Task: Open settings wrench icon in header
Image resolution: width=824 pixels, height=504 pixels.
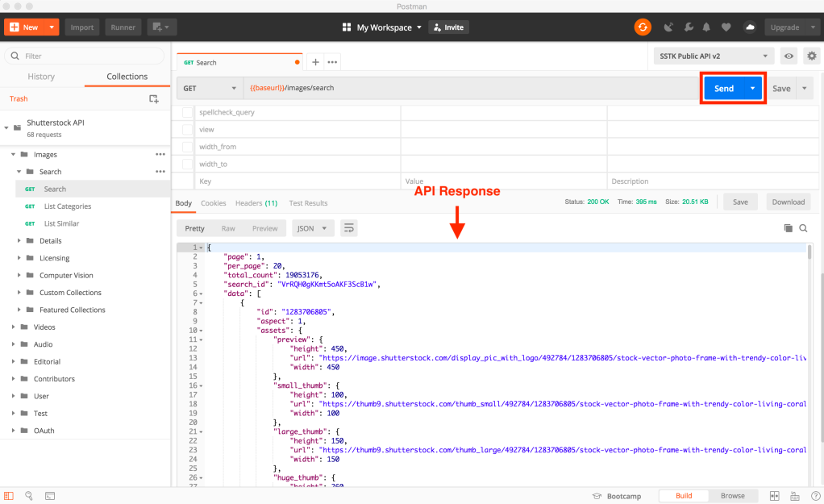Action: pyautogui.click(x=688, y=27)
